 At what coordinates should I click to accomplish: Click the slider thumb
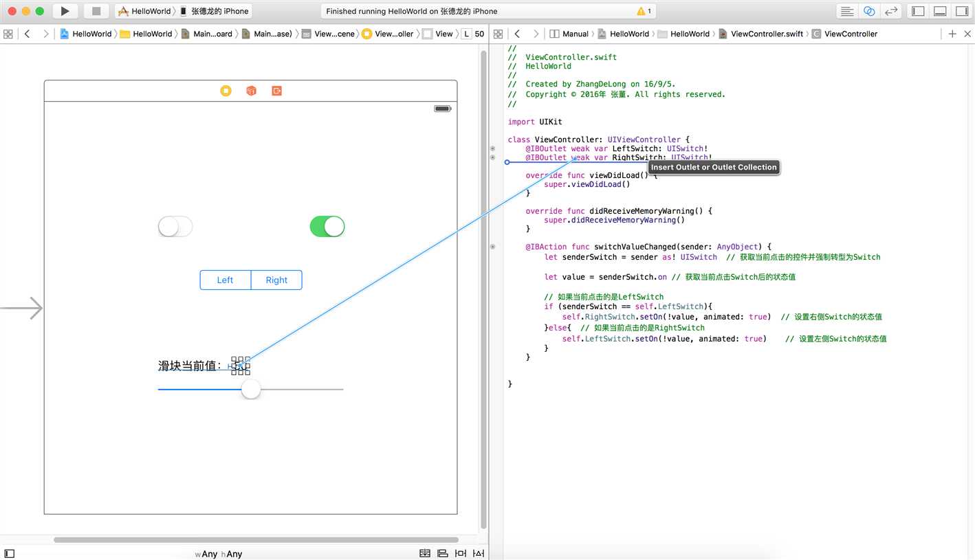[x=251, y=389]
